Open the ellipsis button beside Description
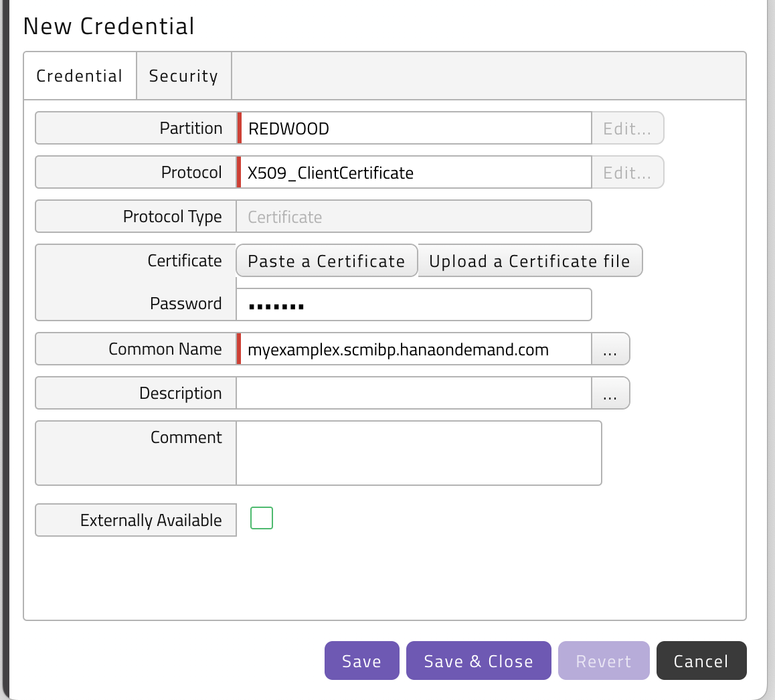Screen dimensions: 775x700 pyautogui.click(x=610, y=393)
